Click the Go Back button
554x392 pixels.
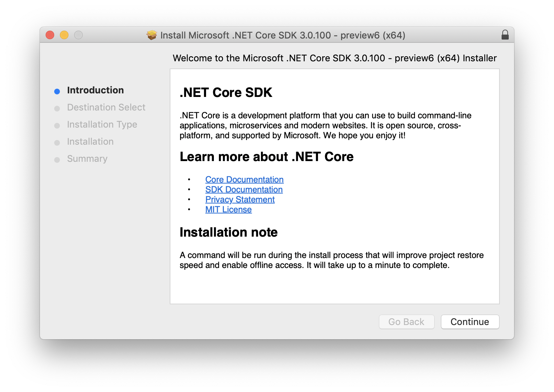(406, 322)
